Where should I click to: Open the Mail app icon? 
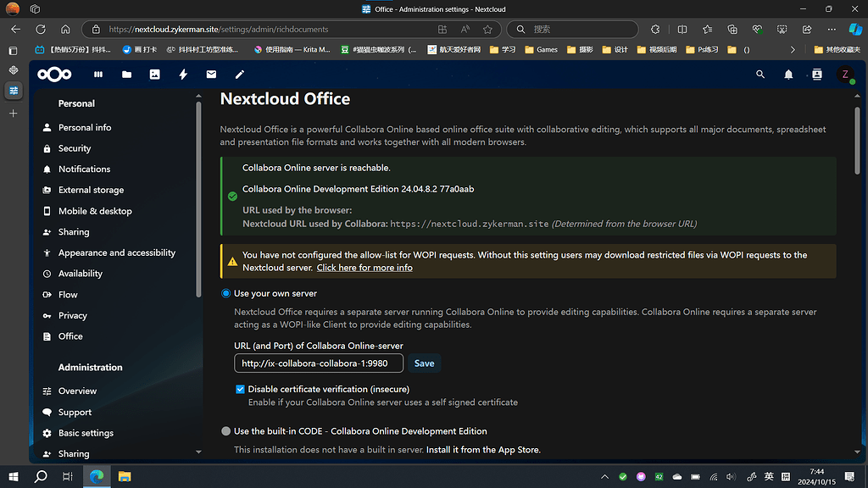[x=211, y=75]
